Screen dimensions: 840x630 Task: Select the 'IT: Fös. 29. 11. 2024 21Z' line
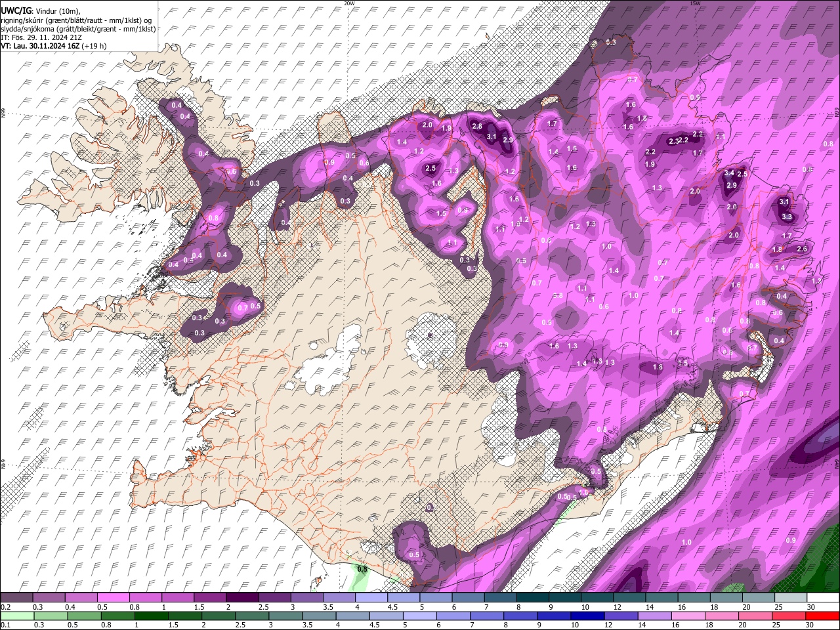(x=41, y=37)
